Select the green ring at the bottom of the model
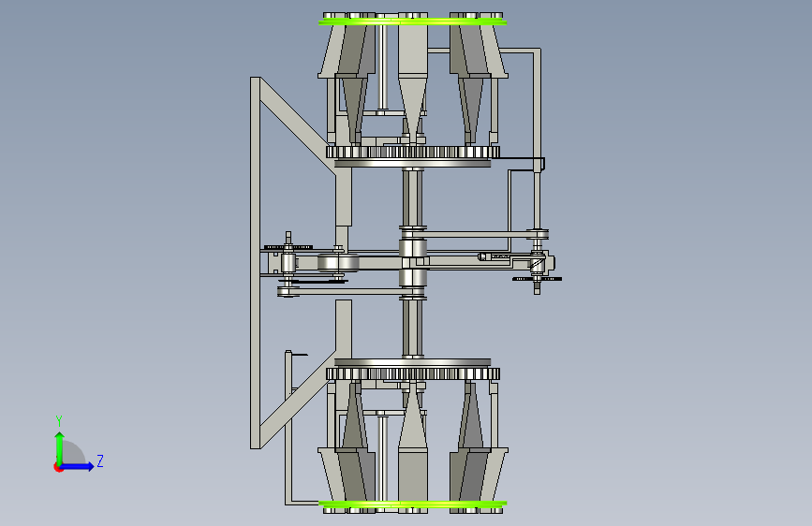The image size is (812, 526). [413, 504]
